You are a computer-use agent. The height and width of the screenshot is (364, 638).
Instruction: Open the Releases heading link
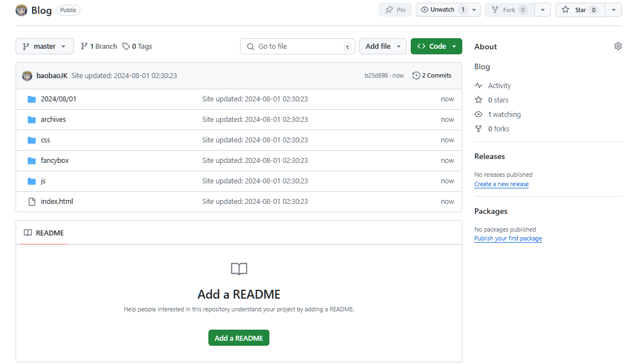[x=489, y=157]
